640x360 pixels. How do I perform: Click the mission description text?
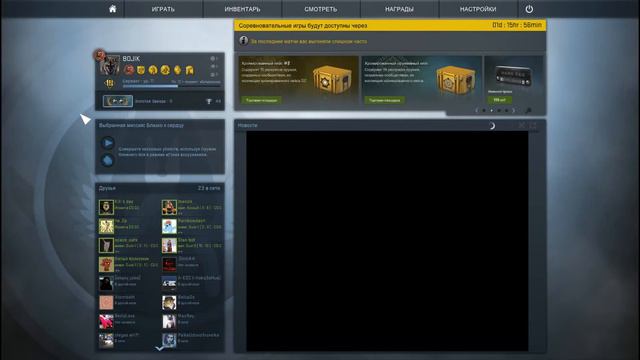point(167,152)
